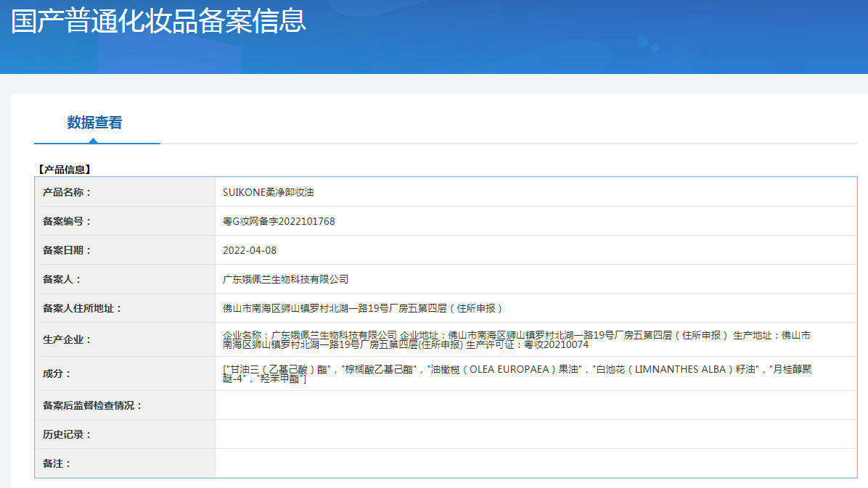Click the page title 国产普通化妆品备案信息
The image size is (868, 488).
pyautogui.click(x=158, y=21)
